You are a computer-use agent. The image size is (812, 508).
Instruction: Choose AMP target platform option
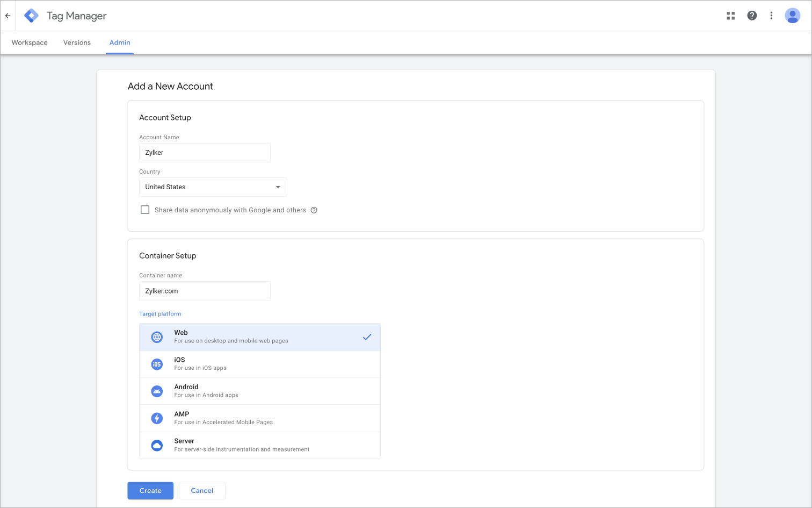point(259,418)
